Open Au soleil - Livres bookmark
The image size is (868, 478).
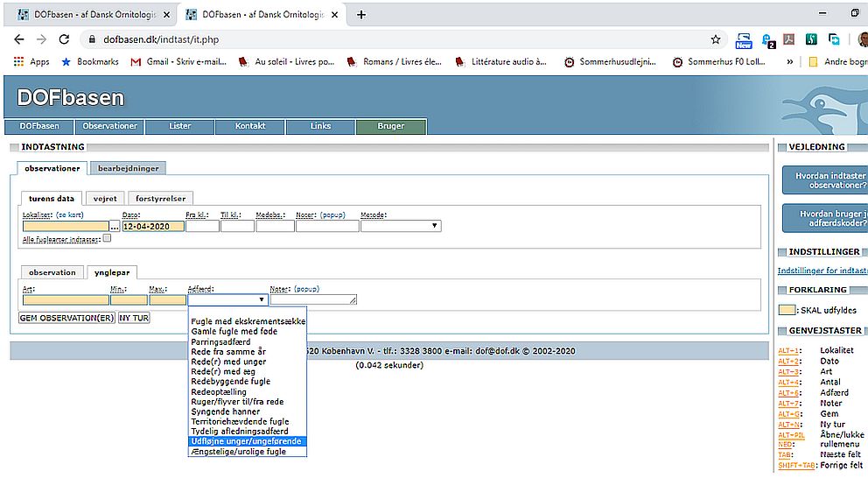(286, 61)
